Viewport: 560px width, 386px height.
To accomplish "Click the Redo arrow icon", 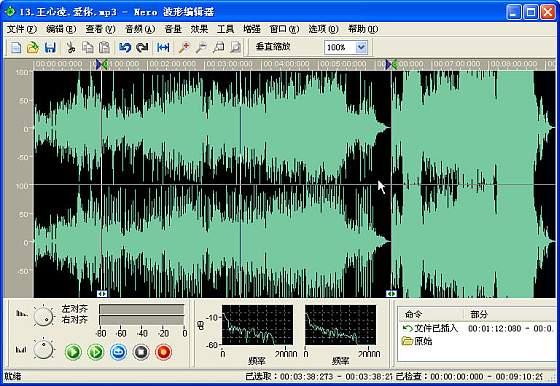I will [x=142, y=47].
